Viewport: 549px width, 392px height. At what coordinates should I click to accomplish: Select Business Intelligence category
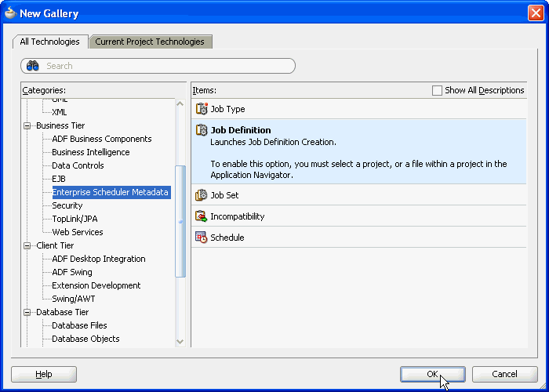(x=91, y=152)
